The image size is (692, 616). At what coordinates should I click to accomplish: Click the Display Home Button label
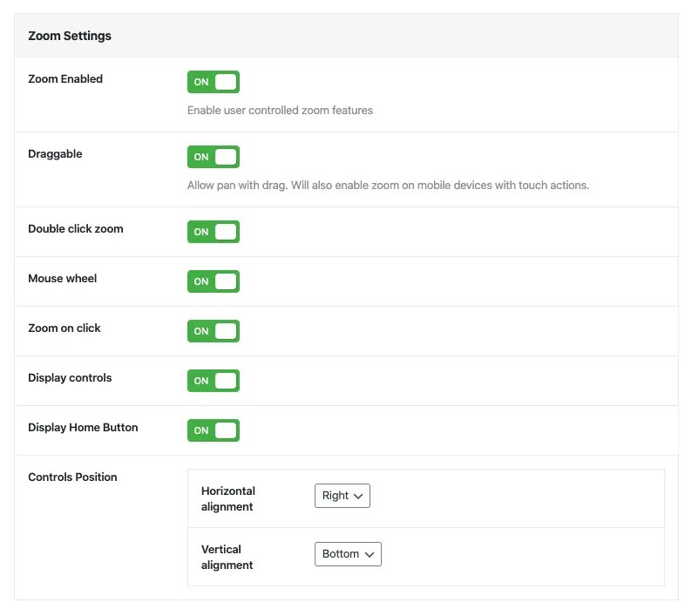tap(83, 428)
